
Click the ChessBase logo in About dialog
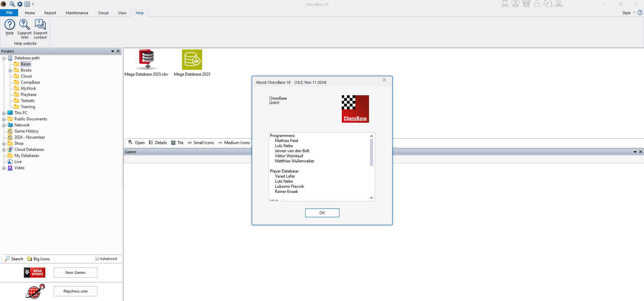[355, 109]
